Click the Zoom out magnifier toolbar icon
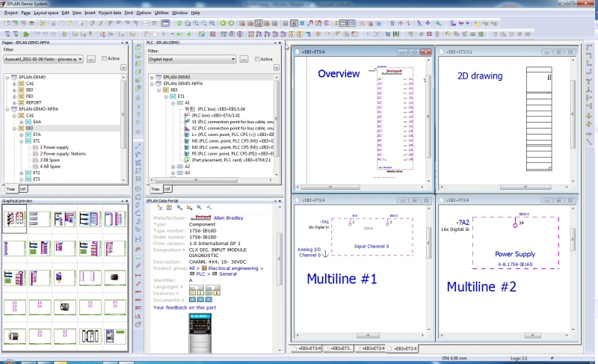The height and width of the screenshot is (364, 598). pyautogui.click(x=203, y=24)
